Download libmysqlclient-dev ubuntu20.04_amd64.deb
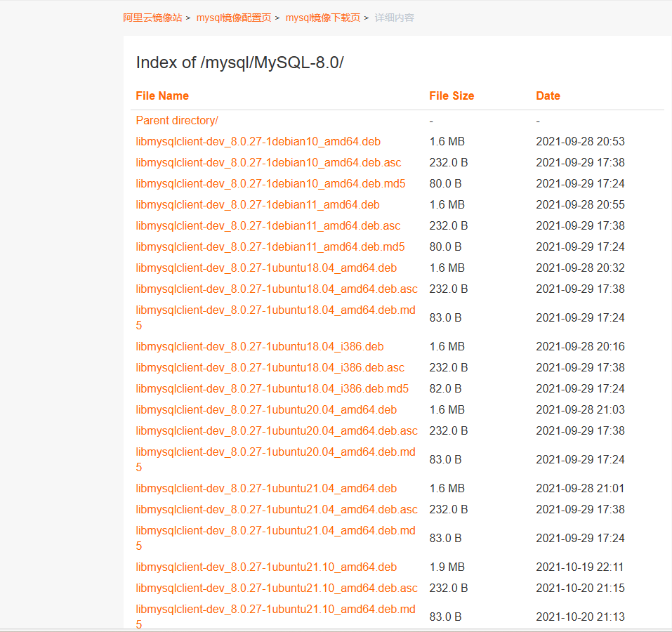Viewport: 672px width, 632px height. point(266,409)
